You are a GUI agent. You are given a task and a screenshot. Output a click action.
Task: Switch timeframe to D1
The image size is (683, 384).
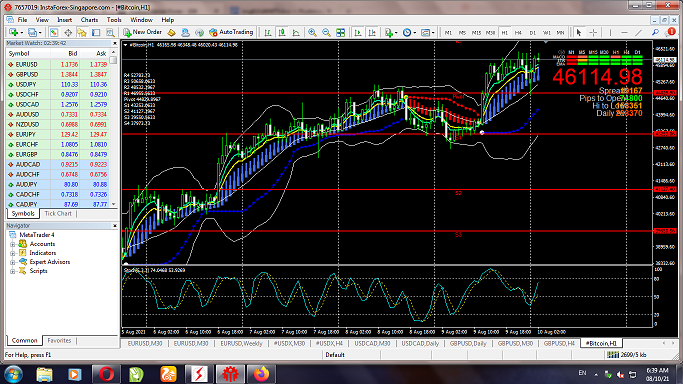point(532,33)
